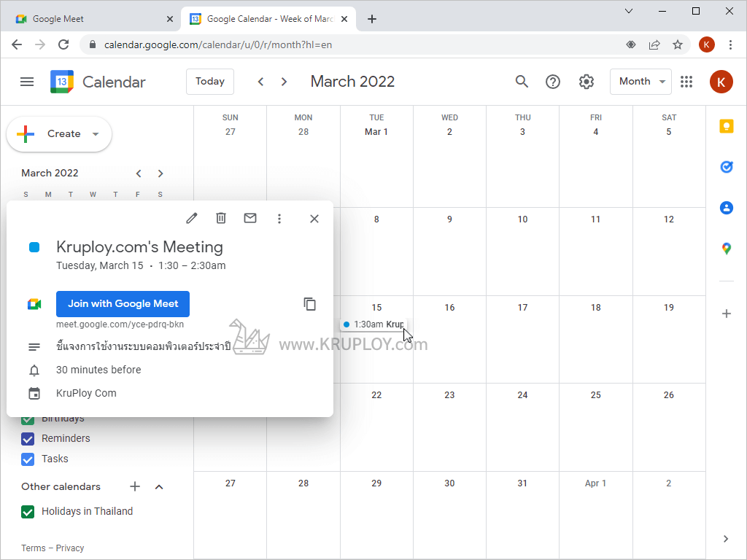Click event blue color dot in popup
747x560 pixels.
[x=34, y=247]
